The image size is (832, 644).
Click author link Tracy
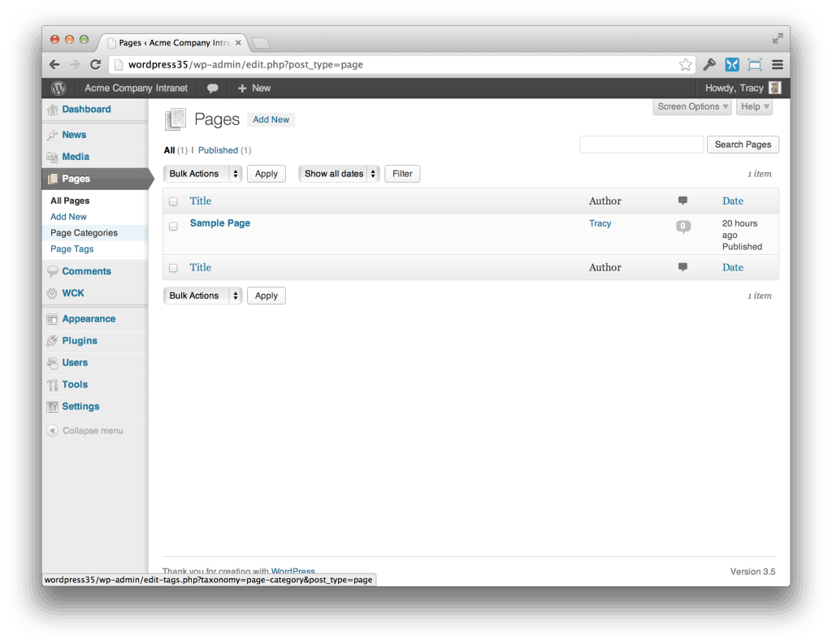600,223
